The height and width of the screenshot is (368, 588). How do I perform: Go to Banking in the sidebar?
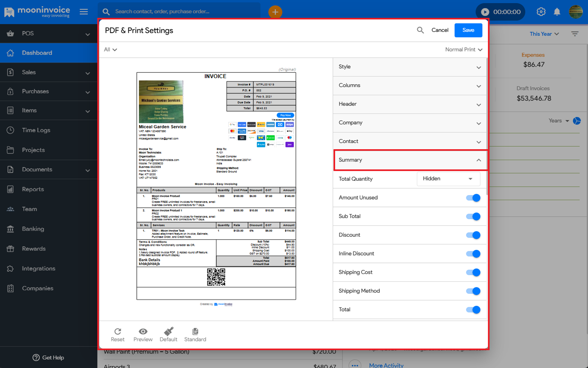click(33, 229)
